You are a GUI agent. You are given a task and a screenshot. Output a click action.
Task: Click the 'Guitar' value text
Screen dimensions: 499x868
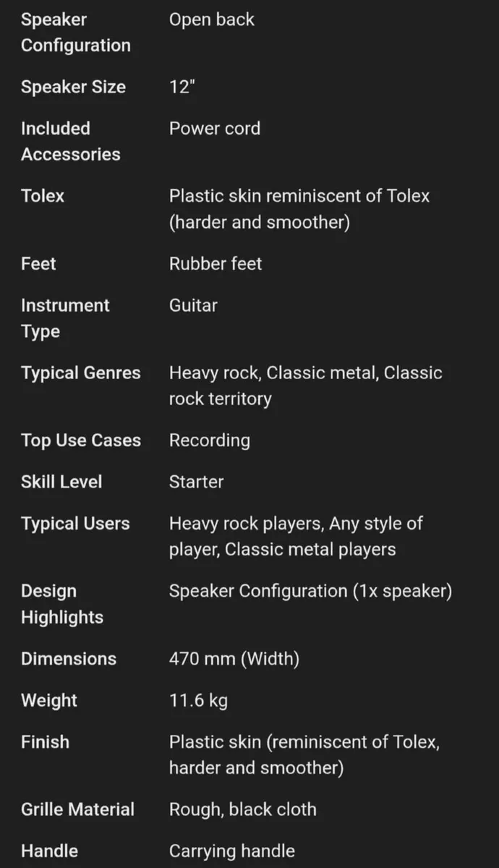(x=193, y=305)
